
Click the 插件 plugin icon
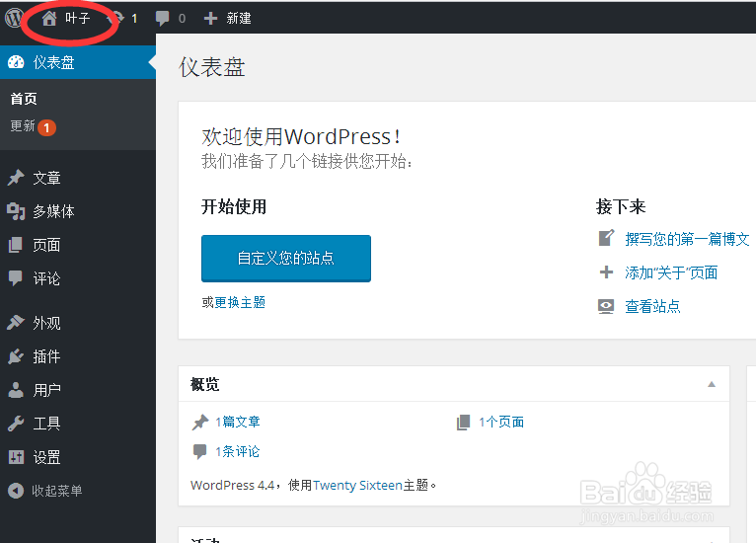(x=16, y=356)
